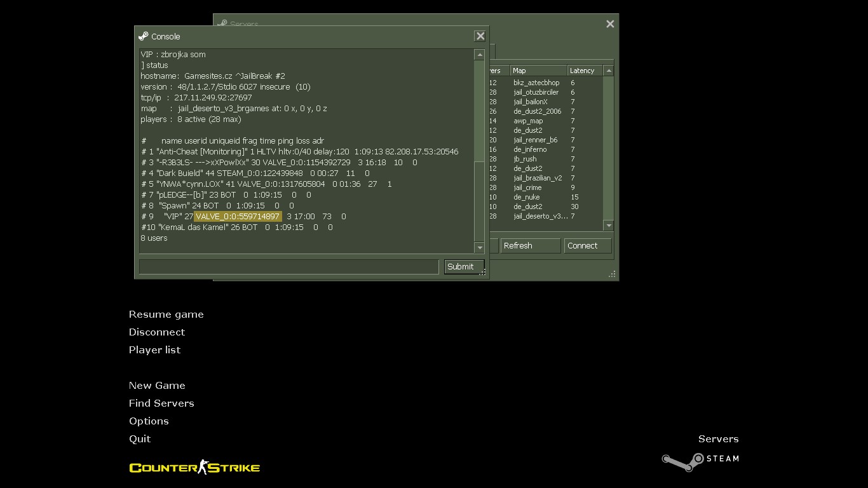Select the jail_brazilian_v2 server row

coord(545,178)
